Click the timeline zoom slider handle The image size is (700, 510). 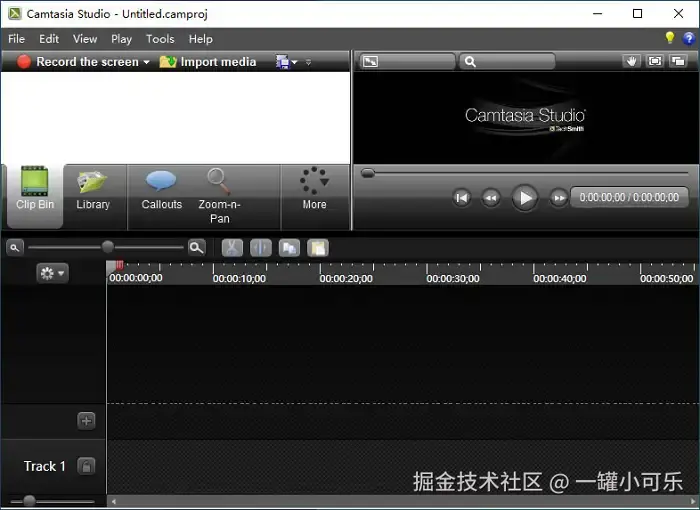click(108, 247)
